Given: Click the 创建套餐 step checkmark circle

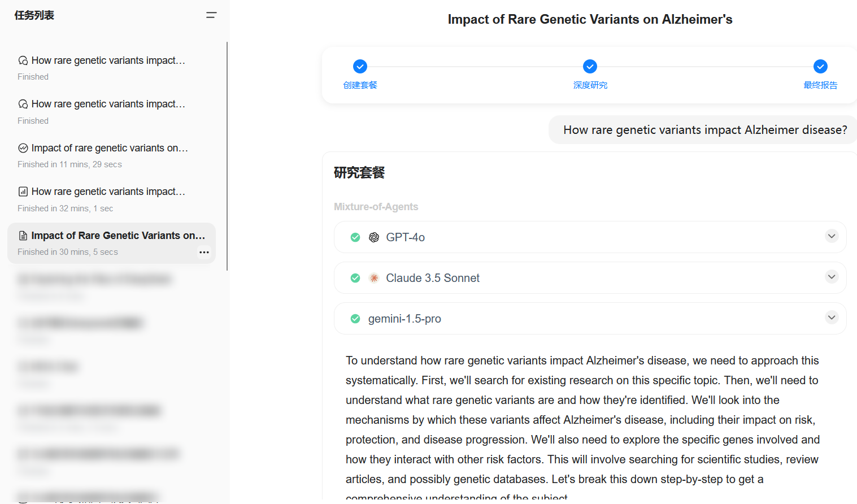Looking at the screenshot, I should (360, 67).
